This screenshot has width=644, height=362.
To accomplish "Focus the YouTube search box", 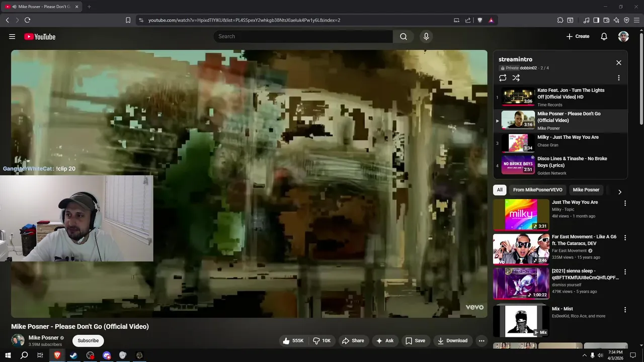I will click(303, 36).
